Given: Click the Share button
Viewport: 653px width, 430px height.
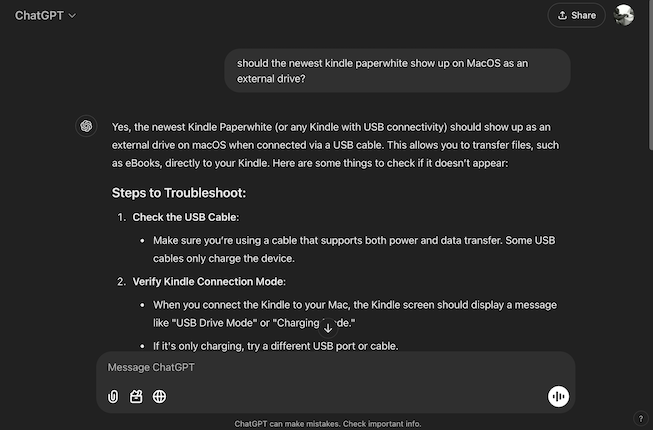Looking at the screenshot, I should 577,15.
